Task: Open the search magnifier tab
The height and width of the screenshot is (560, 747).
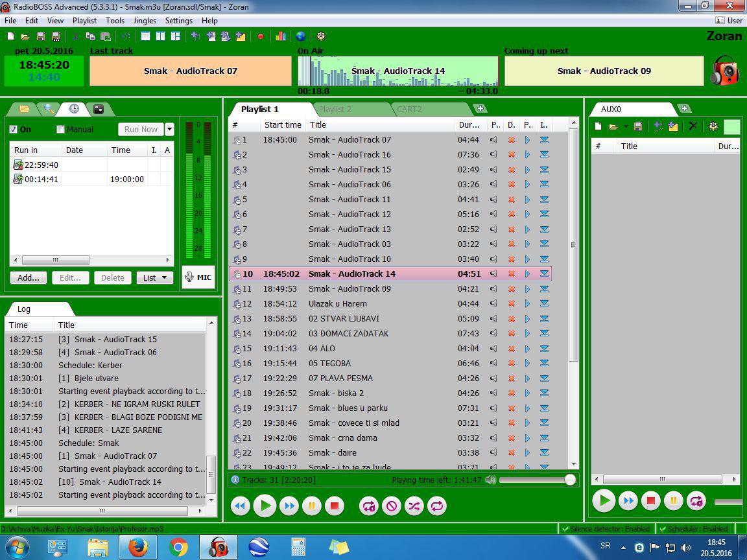Action: point(49,109)
